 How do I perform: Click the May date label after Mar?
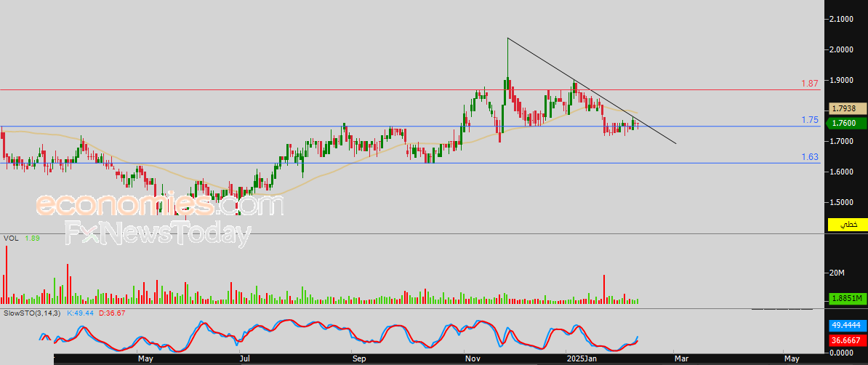tap(790, 359)
